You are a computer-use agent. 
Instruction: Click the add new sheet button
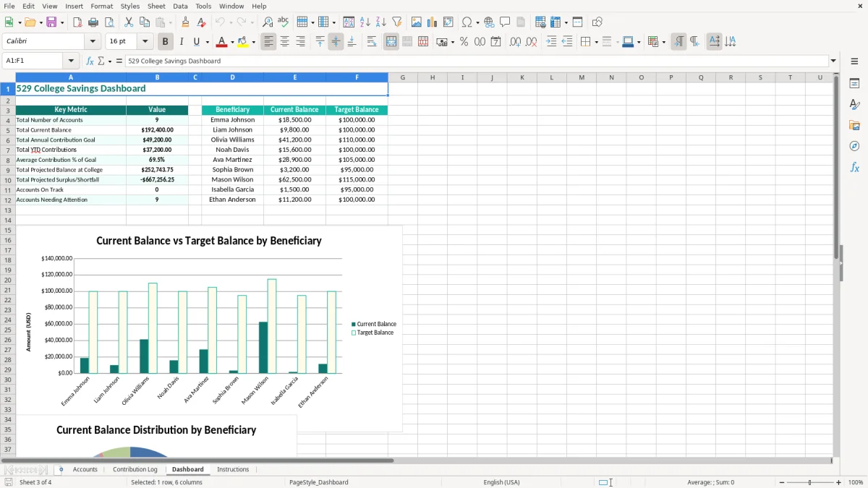click(x=61, y=469)
